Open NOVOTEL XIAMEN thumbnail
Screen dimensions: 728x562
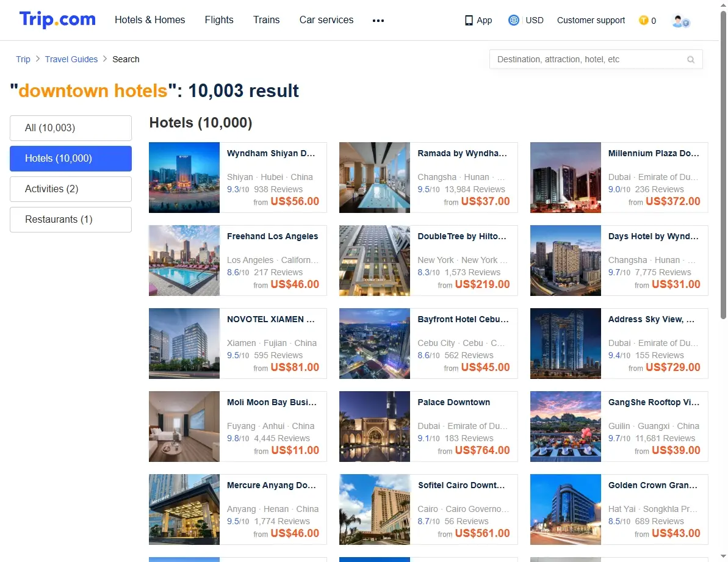pyautogui.click(x=184, y=344)
